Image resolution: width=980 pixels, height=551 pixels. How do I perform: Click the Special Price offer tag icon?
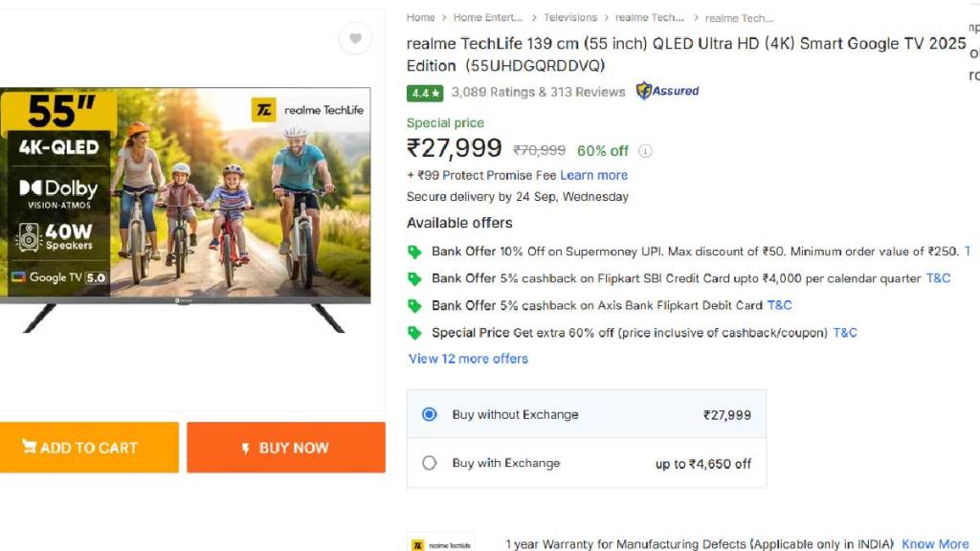[x=414, y=333]
